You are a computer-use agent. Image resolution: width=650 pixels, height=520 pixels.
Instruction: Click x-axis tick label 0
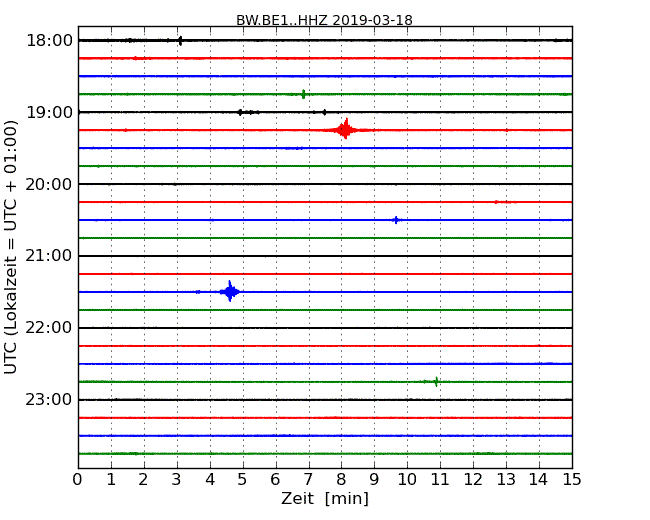pos(78,479)
